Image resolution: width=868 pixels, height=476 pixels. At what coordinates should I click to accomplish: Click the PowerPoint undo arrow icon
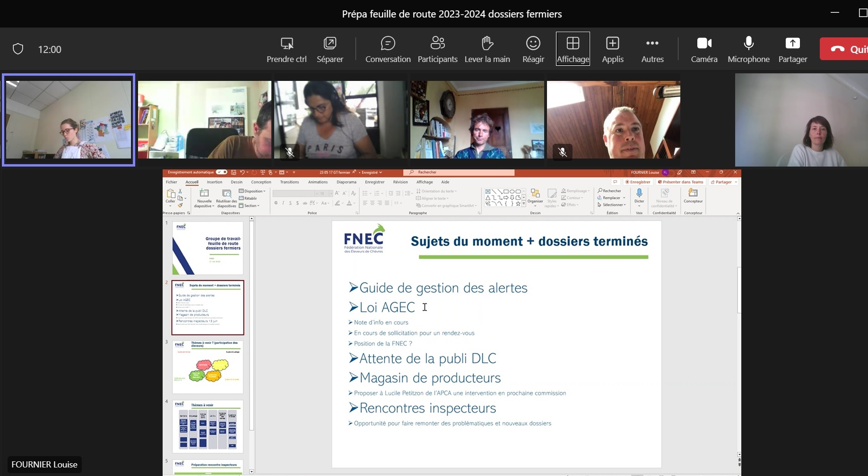(242, 172)
